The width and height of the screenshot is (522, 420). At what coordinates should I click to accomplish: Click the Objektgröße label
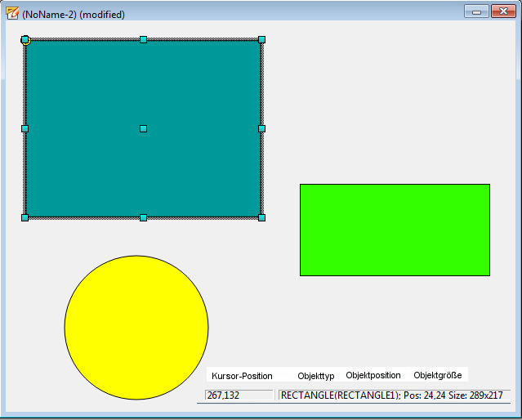(437, 375)
